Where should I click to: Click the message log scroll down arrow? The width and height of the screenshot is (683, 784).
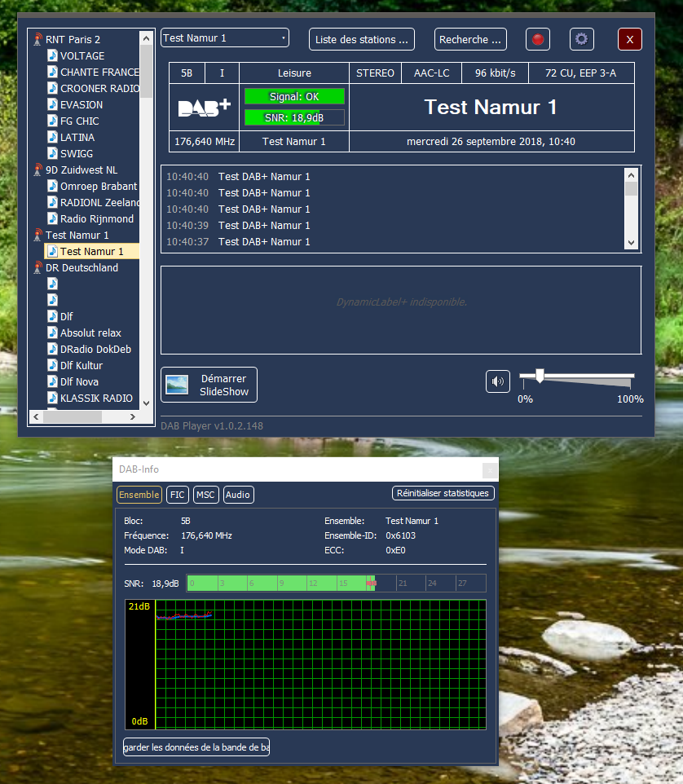pos(631,243)
